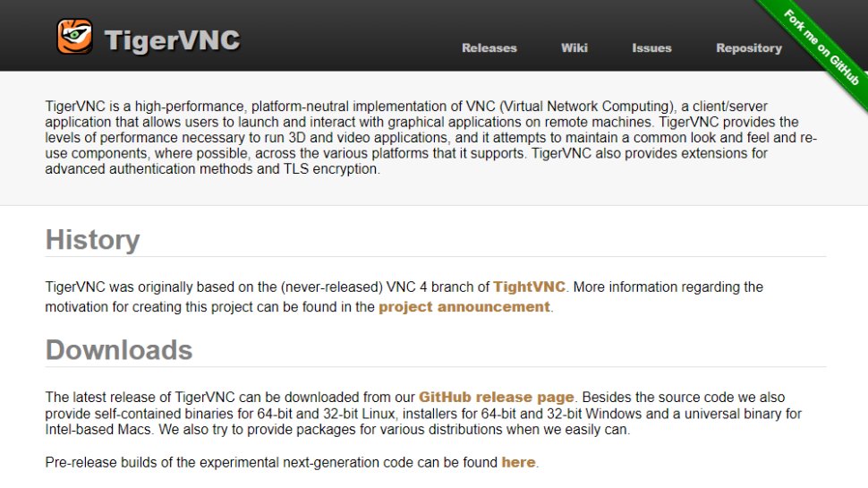This screenshot has width=868, height=488.
Task: Open the project announcement link
Action: pos(464,307)
